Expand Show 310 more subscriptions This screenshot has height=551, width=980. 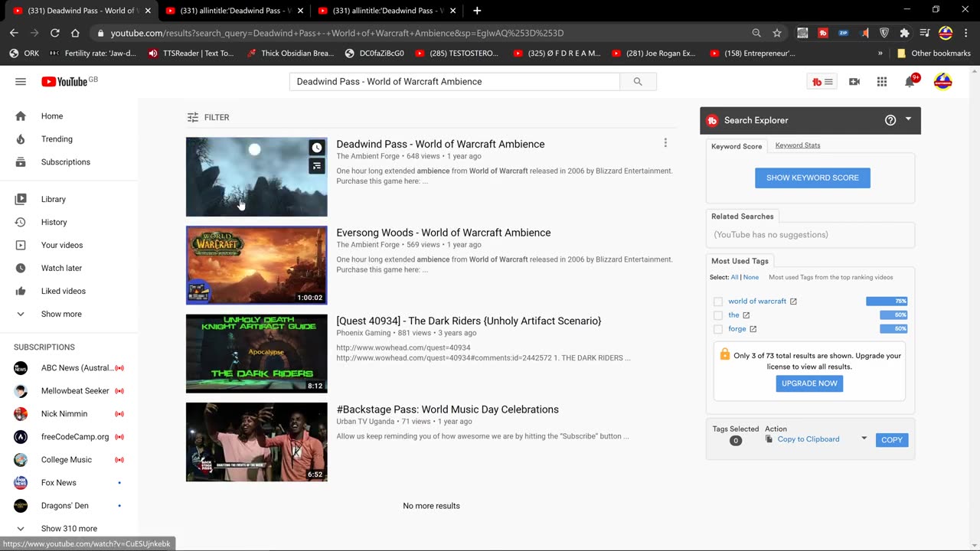[69, 529]
